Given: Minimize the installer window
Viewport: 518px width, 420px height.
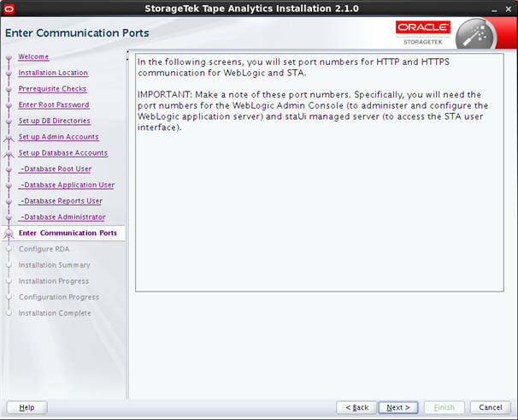Looking at the screenshot, I should click(494, 9).
